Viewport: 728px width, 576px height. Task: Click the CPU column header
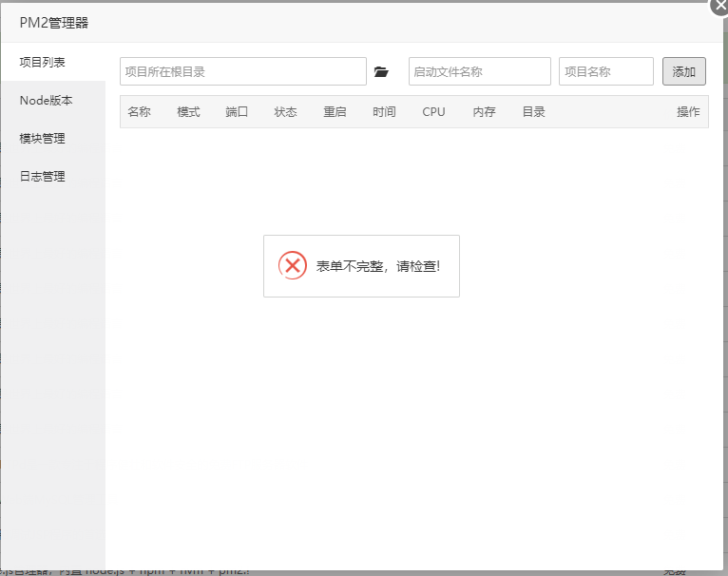[x=433, y=112]
